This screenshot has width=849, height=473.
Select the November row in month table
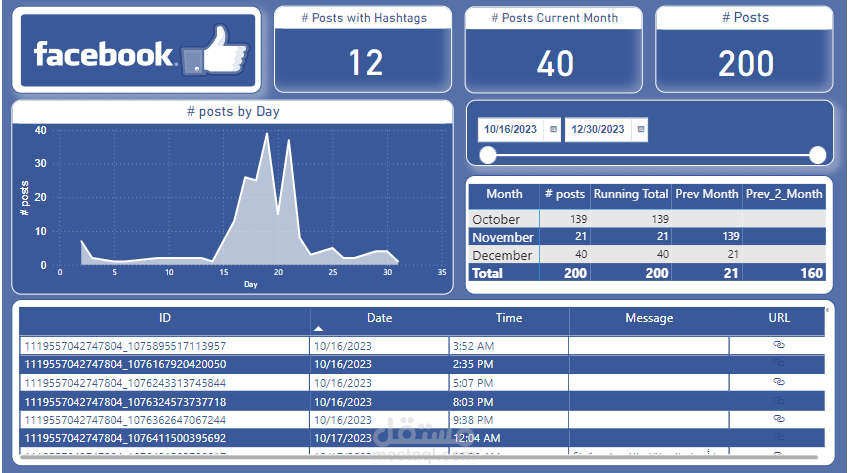pyautogui.click(x=647, y=236)
